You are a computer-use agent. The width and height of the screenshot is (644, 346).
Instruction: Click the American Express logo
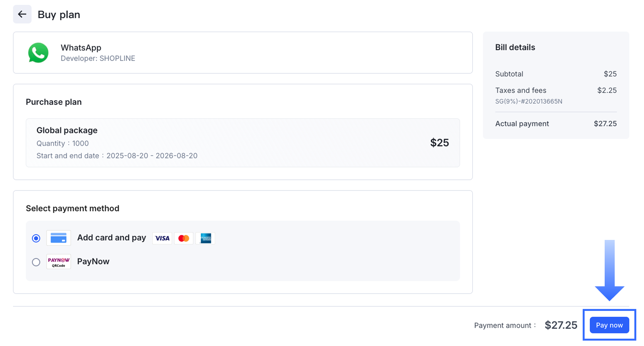tap(206, 238)
